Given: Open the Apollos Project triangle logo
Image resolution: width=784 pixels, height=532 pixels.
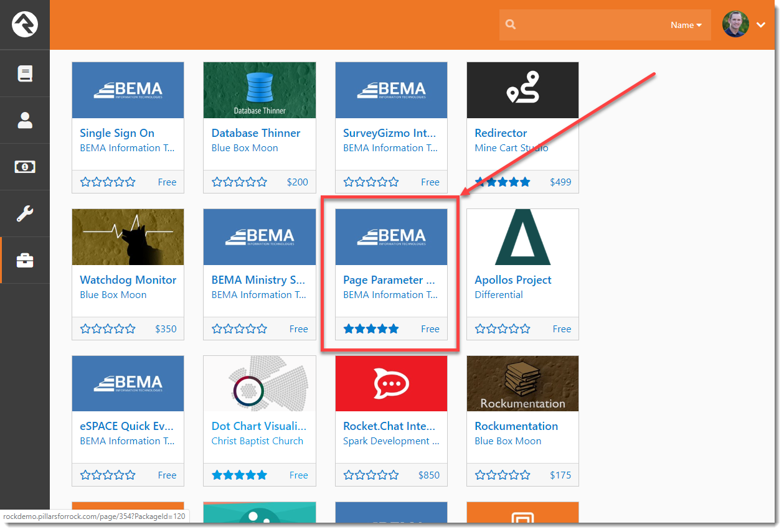Looking at the screenshot, I should (x=522, y=237).
